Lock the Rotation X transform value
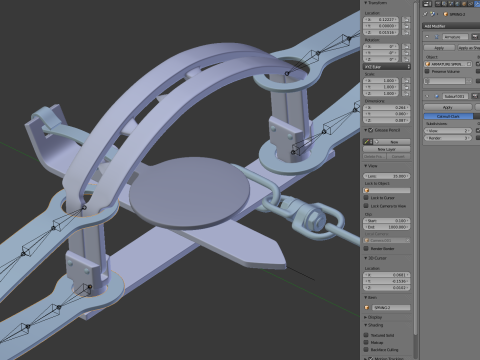The height and width of the screenshot is (360, 480). (x=406, y=47)
